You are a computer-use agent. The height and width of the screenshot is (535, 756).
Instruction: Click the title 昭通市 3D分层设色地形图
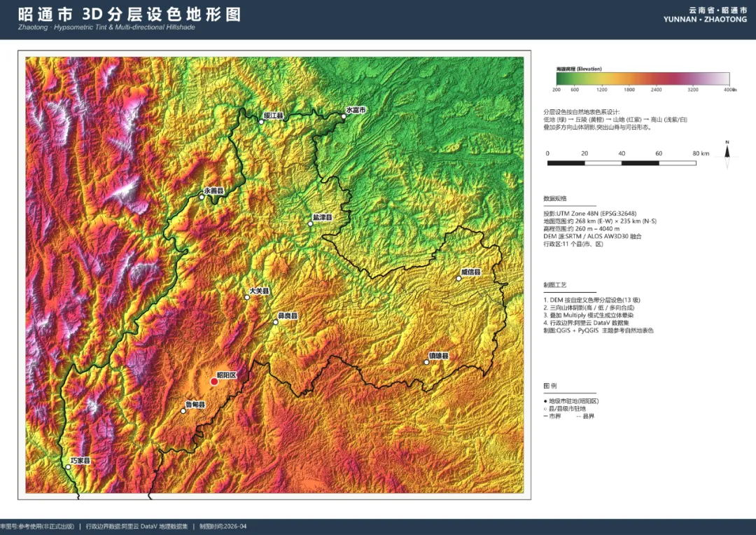[x=129, y=14]
